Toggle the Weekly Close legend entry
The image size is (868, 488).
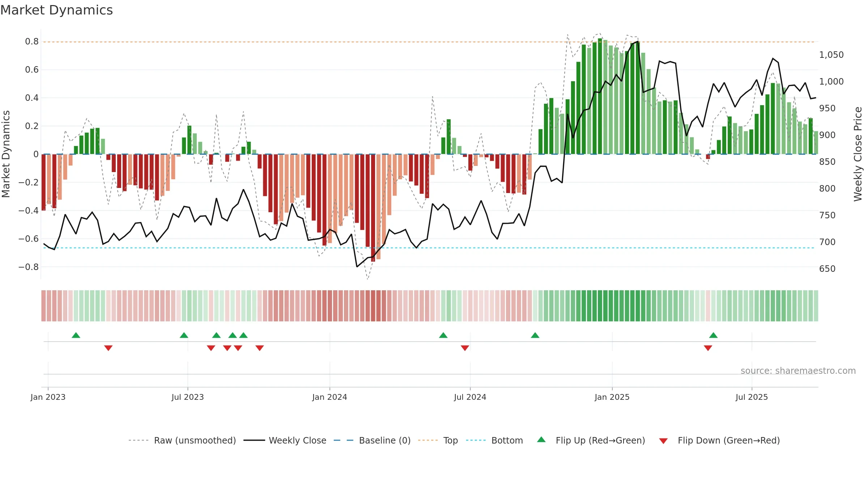(x=285, y=440)
